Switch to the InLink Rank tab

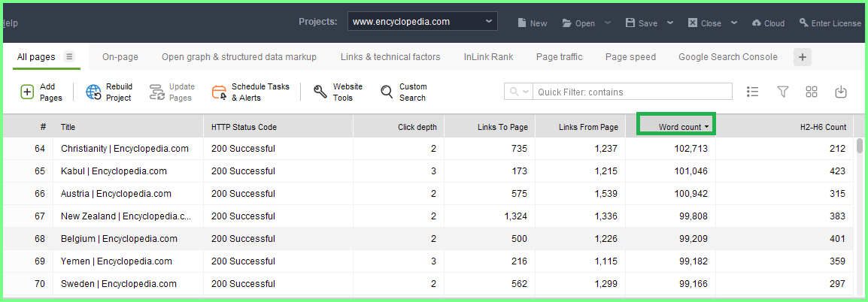tap(488, 56)
